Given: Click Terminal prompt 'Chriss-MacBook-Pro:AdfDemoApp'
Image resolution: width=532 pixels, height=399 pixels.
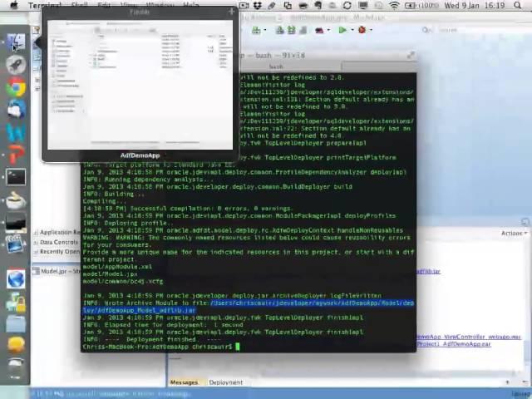Looking at the screenshot, I should click(x=135, y=347).
